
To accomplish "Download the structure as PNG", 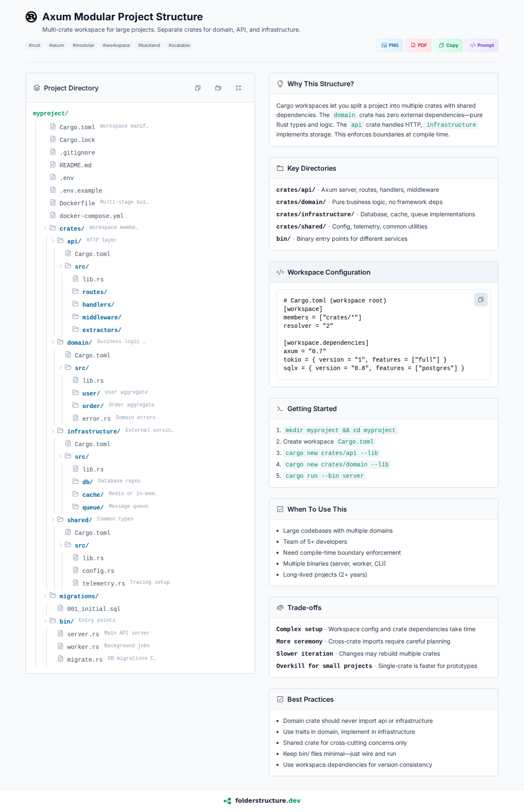I will coord(390,45).
